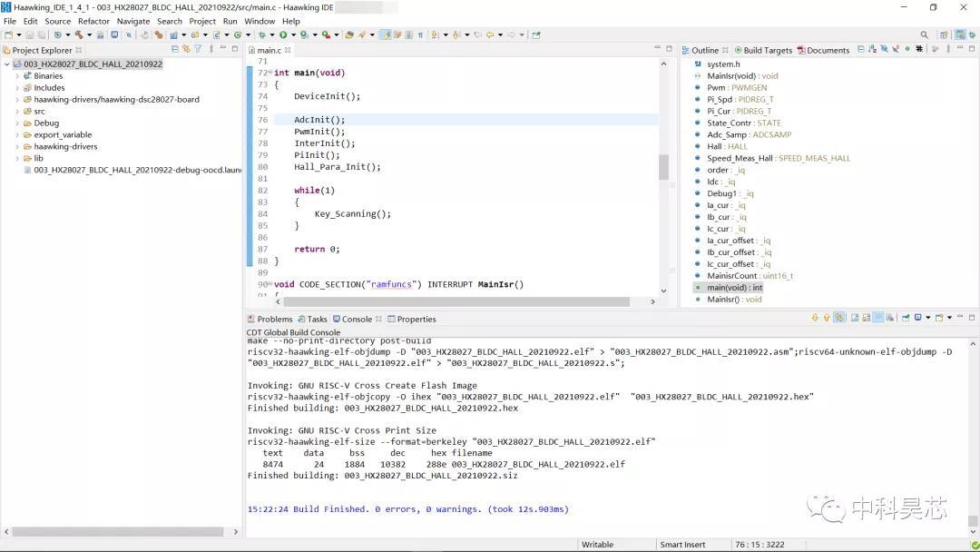This screenshot has height=552, width=980.
Task: Open the Tasks tab
Action: tap(312, 319)
